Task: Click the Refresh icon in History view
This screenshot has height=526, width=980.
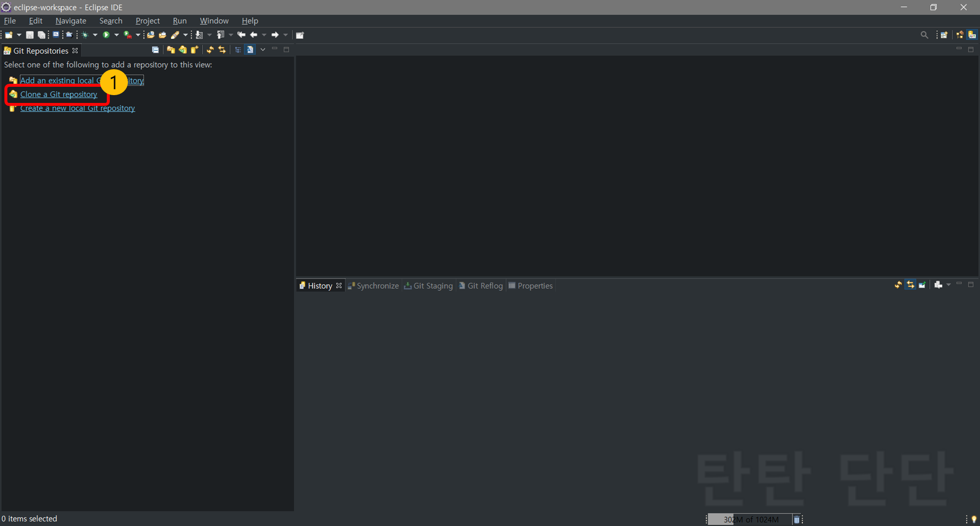Action: pyautogui.click(x=898, y=285)
